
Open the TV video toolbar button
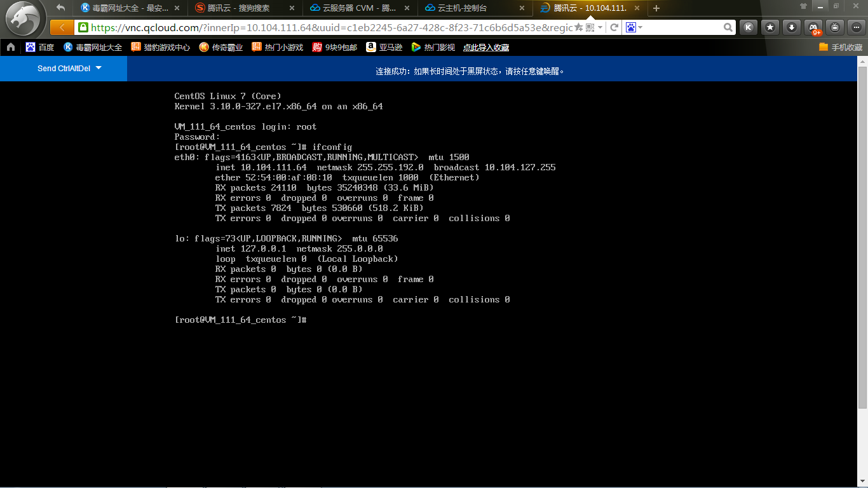[836, 27]
